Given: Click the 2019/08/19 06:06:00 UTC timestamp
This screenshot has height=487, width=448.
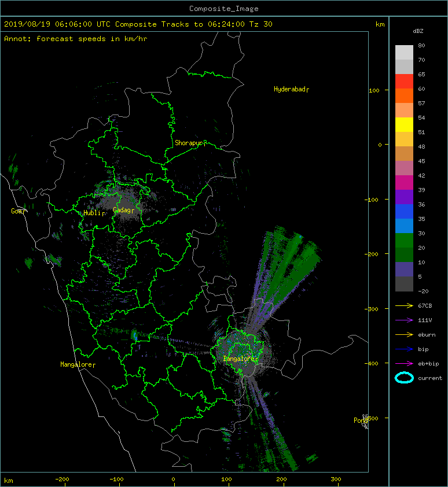Looking at the screenshot, I should pos(57,24).
